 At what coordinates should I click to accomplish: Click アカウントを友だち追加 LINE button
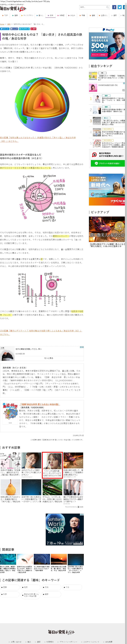pos(108,163)
